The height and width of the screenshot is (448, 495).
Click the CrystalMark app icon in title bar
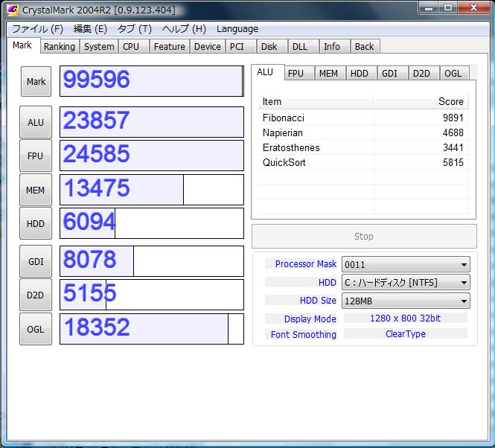coord(13,9)
